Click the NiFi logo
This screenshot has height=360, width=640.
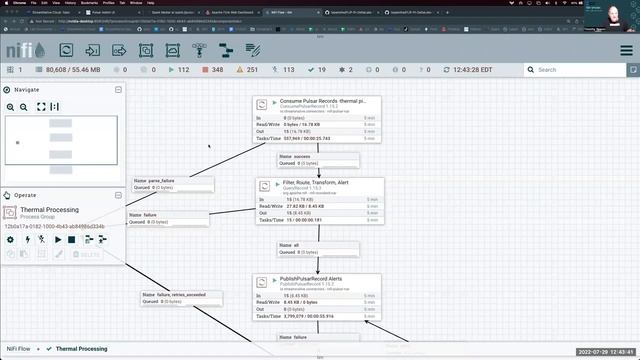[x=25, y=50]
